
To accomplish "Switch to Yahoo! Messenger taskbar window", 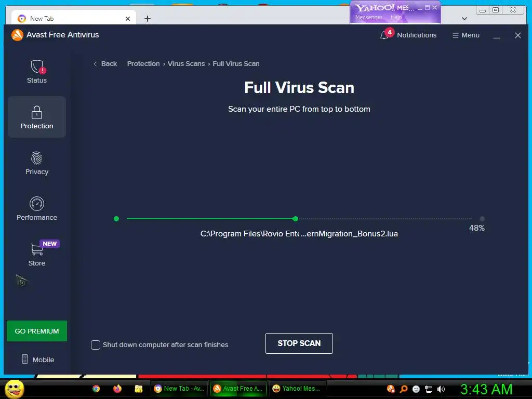I will click(298, 389).
